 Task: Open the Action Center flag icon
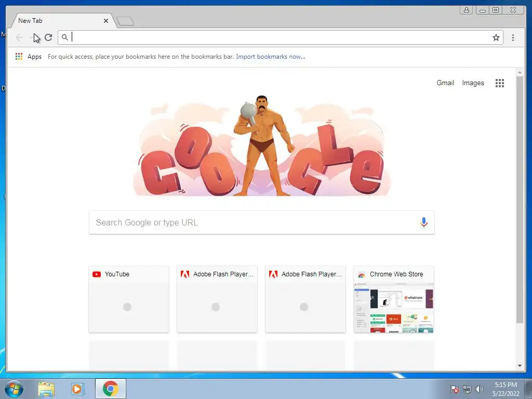point(455,389)
